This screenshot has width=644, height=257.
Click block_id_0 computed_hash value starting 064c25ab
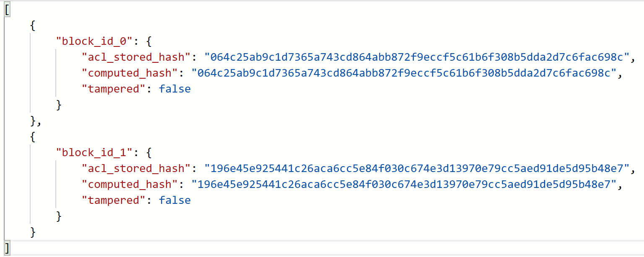point(404,73)
